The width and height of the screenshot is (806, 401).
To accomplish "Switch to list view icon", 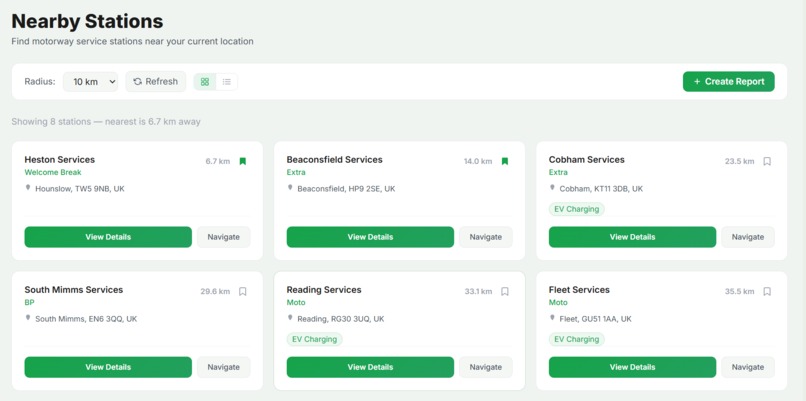I will [x=227, y=82].
